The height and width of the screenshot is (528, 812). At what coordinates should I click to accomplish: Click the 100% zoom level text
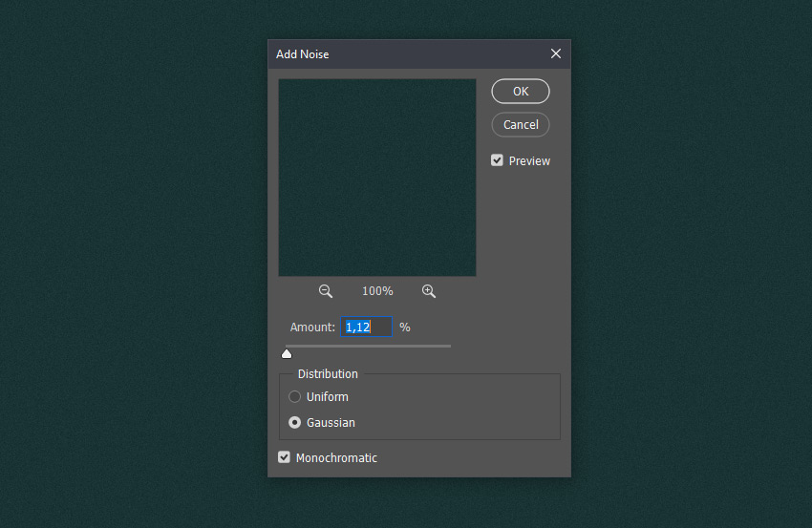point(377,291)
